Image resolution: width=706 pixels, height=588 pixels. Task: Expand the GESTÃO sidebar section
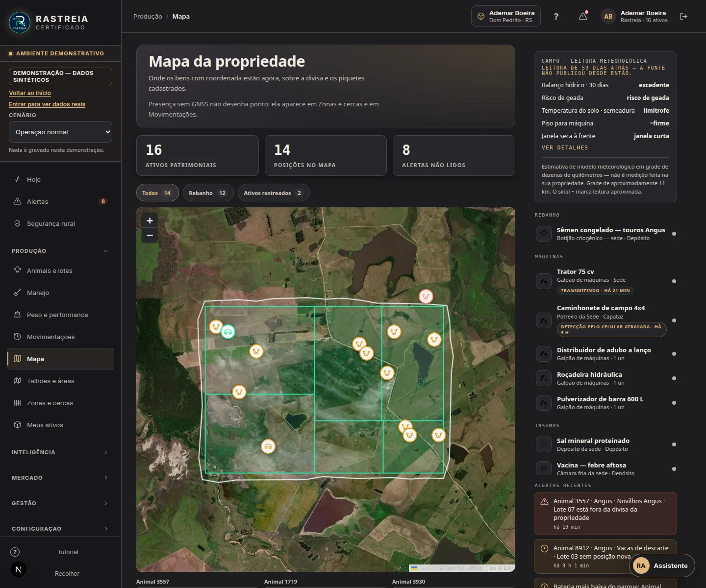(60, 503)
